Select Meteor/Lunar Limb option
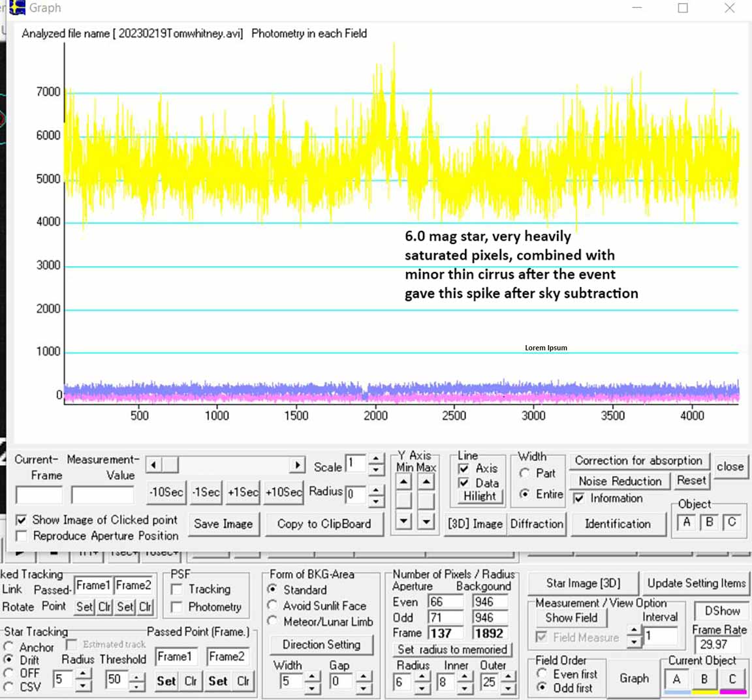 272,621
